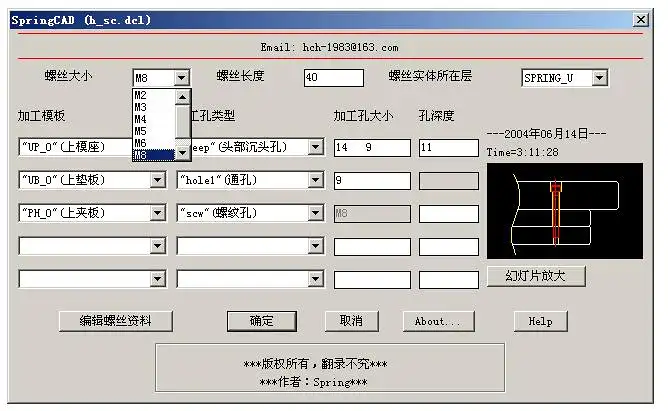Expand the 头部沉头孔 hole type dropdown
Image resolution: width=668 pixels, height=411 pixels.
click(x=315, y=147)
